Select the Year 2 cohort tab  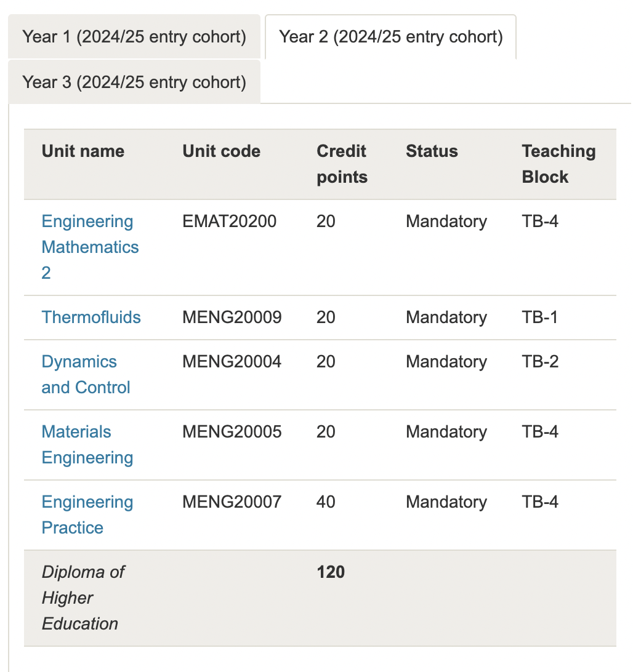pos(390,37)
